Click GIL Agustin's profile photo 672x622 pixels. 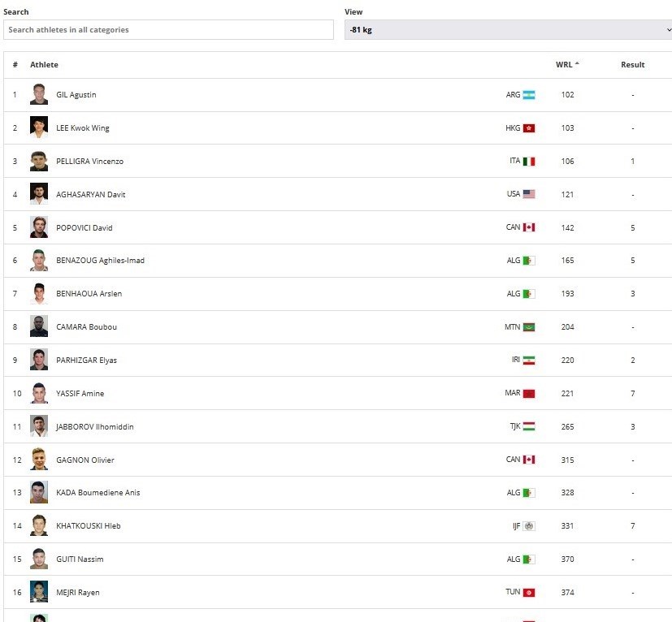point(39,95)
